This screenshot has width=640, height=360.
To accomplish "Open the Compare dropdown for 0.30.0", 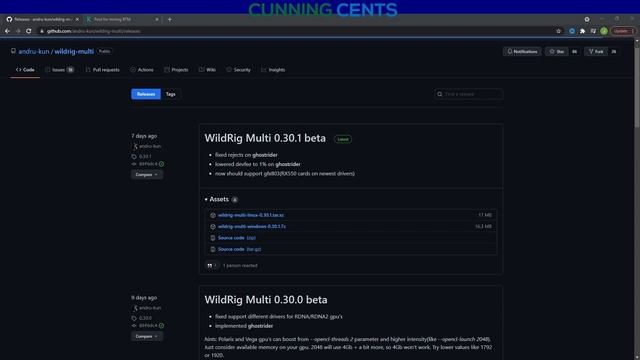I will point(147,336).
